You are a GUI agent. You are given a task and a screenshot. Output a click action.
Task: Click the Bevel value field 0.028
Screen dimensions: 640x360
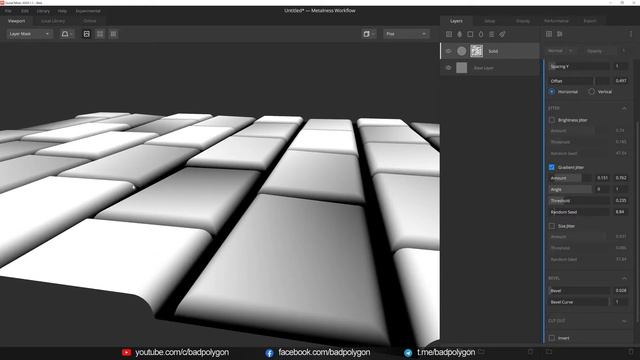tap(620, 291)
